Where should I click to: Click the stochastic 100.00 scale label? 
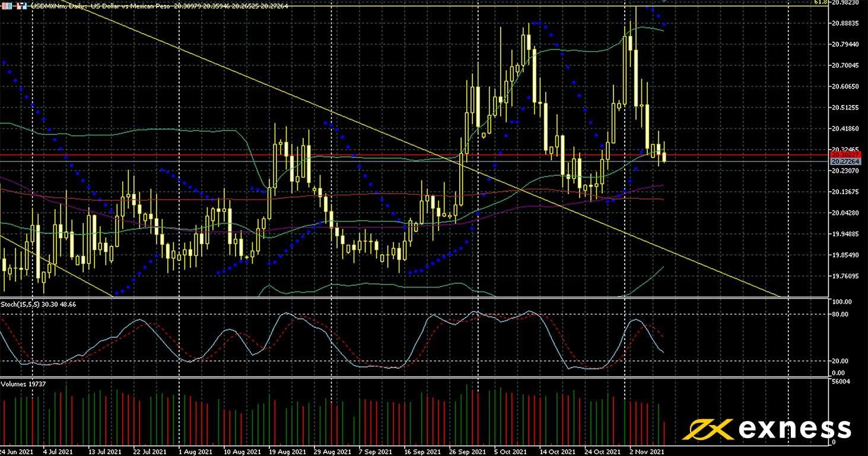842,302
